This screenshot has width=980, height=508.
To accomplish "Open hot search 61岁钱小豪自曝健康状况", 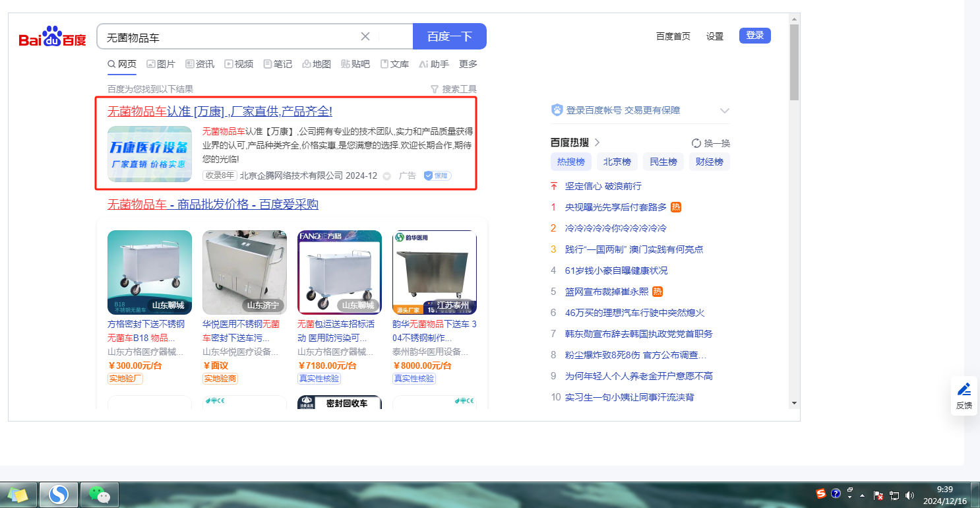I will coord(617,270).
